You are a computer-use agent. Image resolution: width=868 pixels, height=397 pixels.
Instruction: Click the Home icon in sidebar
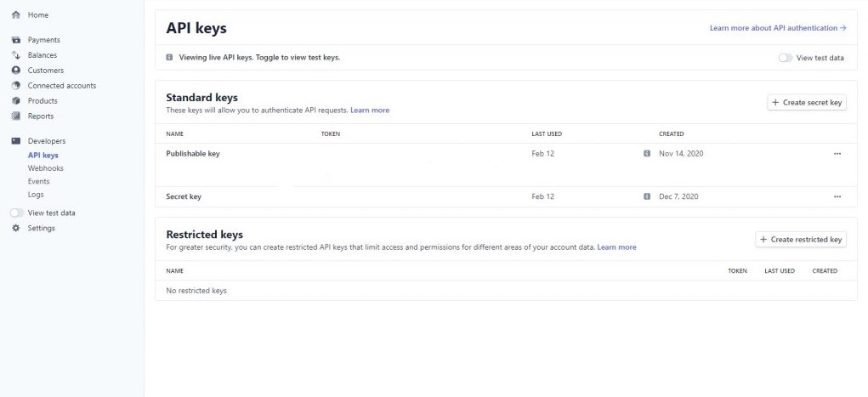(x=16, y=15)
